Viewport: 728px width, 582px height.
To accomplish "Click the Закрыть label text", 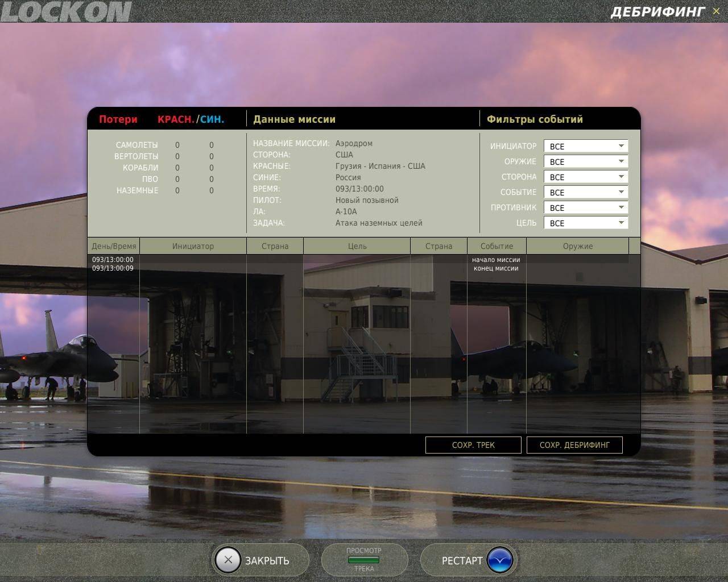I will [x=267, y=561].
